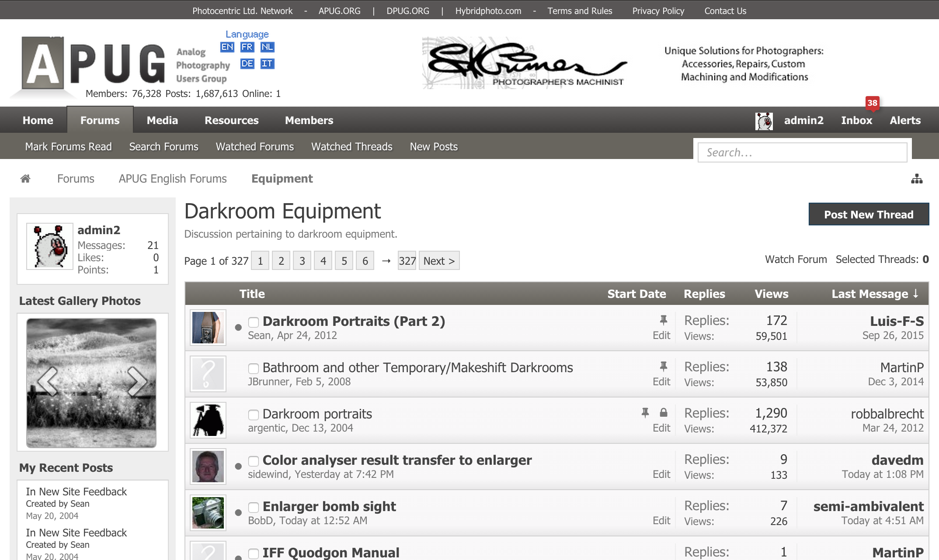Click admin2 avatar in navigation bar
The height and width of the screenshot is (560, 939).
tap(764, 121)
